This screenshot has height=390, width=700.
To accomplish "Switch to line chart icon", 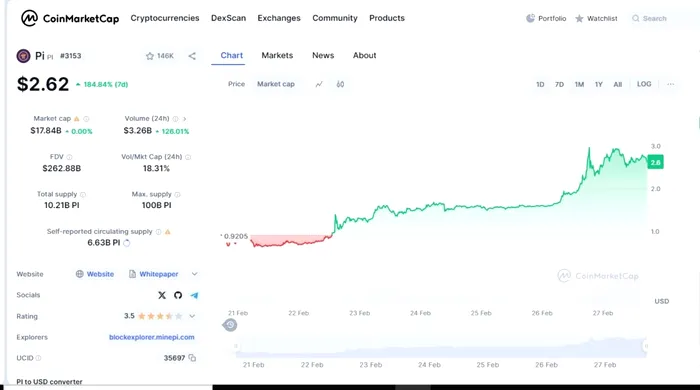I will pyautogui.click(x=319, y=84).
